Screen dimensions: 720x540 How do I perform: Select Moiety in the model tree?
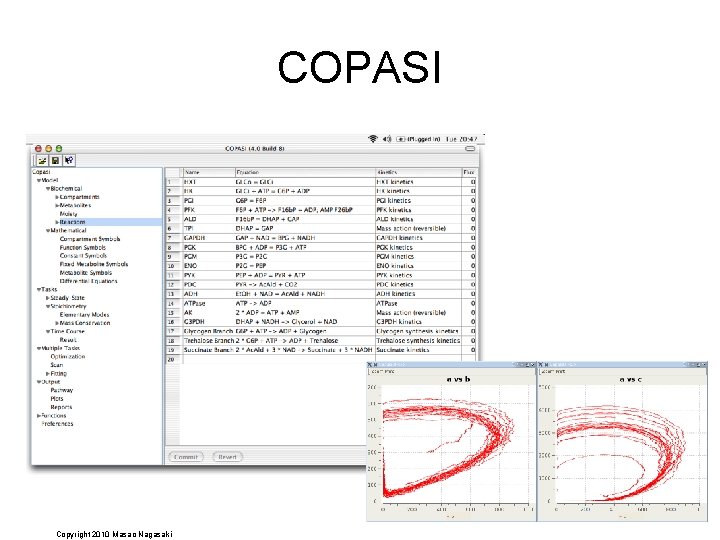(x=68, y=214)
